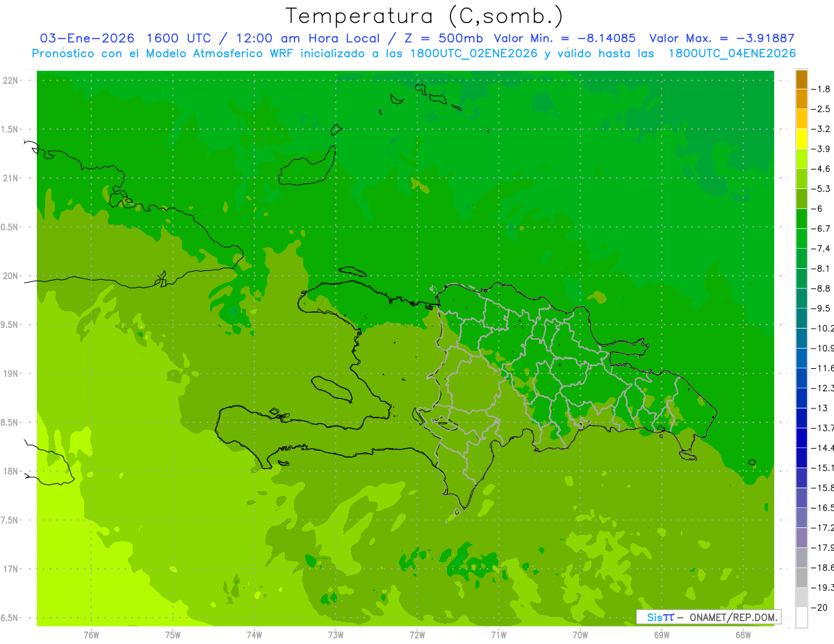Click the "-13" legend value
The width and height of the screenshot is (834, 644).
coord(820,408)
